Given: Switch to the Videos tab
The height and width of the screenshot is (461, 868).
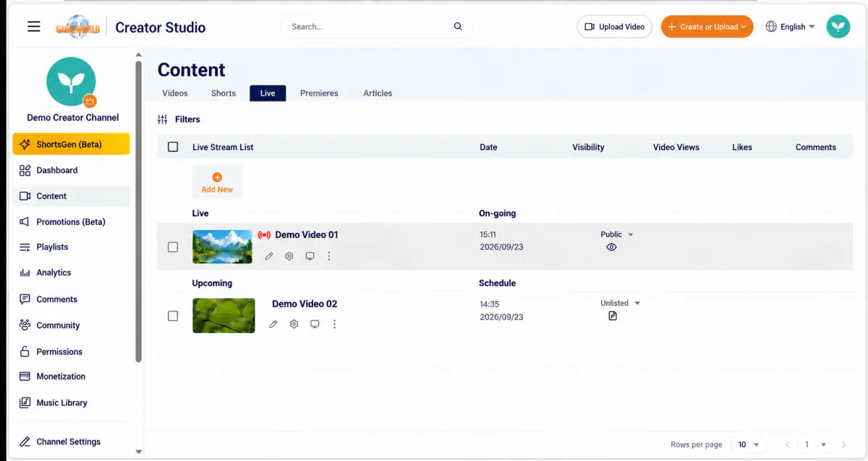Looking at the screenshot, I should tap(175, 93).
